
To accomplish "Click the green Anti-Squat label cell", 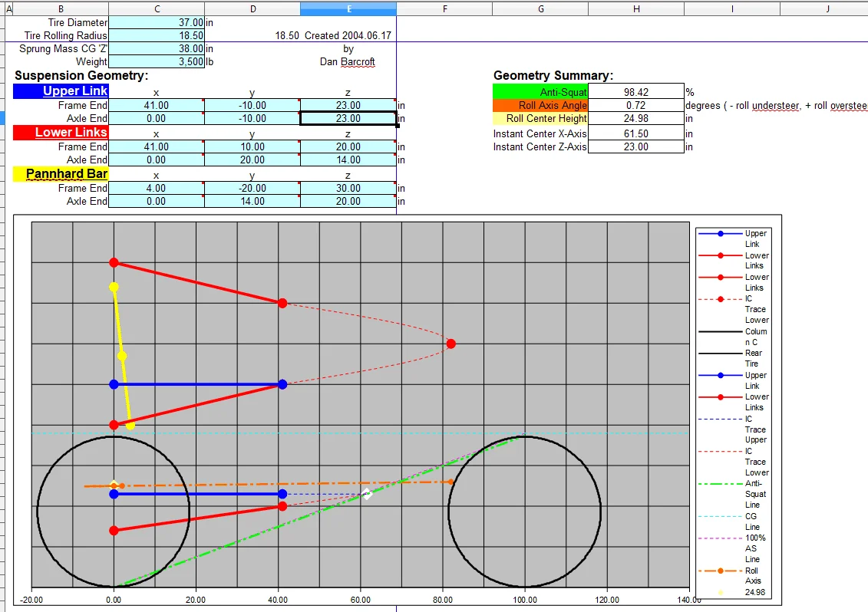I will (540, 92).
